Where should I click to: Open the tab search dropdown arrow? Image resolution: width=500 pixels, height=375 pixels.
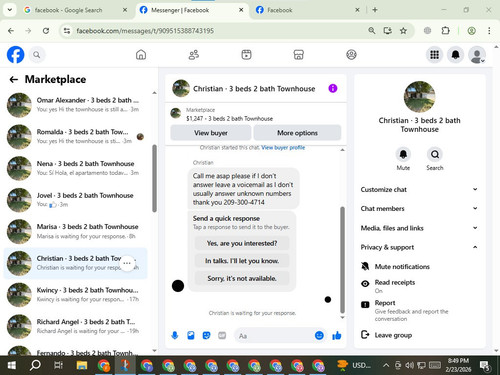10,10
